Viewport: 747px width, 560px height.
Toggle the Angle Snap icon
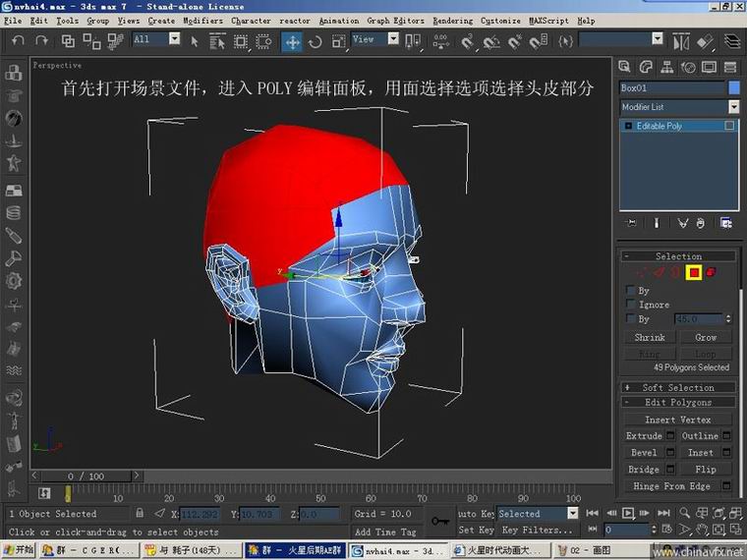[491, 42]
